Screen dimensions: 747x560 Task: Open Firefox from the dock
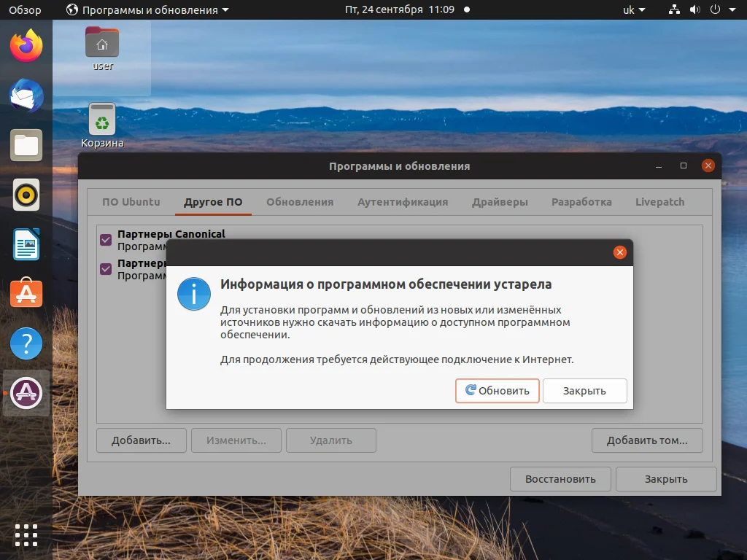point(26,46)
